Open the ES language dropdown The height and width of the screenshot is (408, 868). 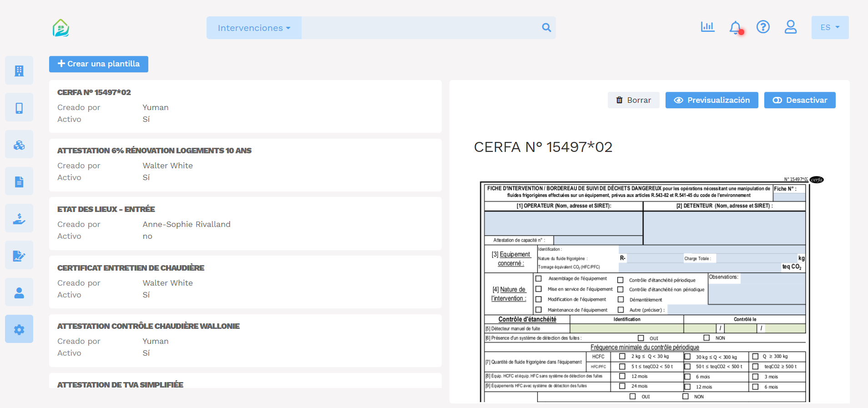(x=830, y=27)
